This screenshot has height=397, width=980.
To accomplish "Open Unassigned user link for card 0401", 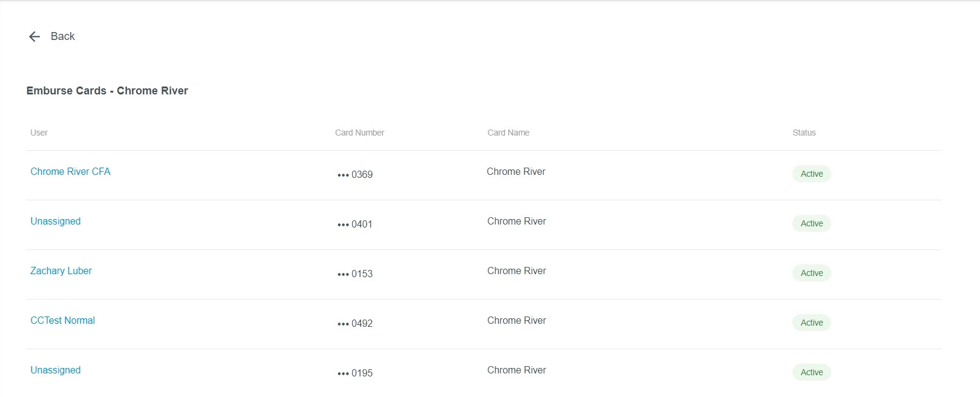I will click(56, 221).
